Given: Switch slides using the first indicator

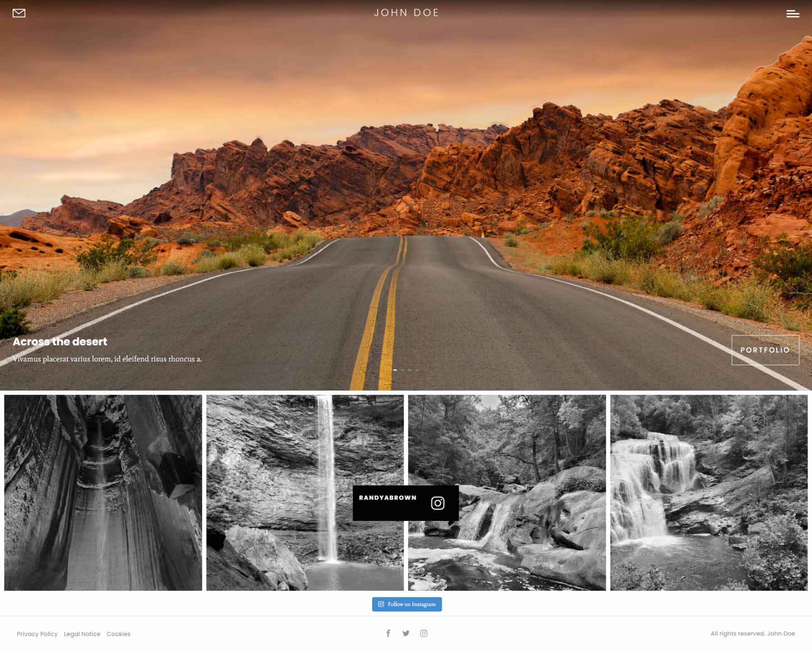Looking at the screenshot, I should pyautogui.click(x=395, y=370).
